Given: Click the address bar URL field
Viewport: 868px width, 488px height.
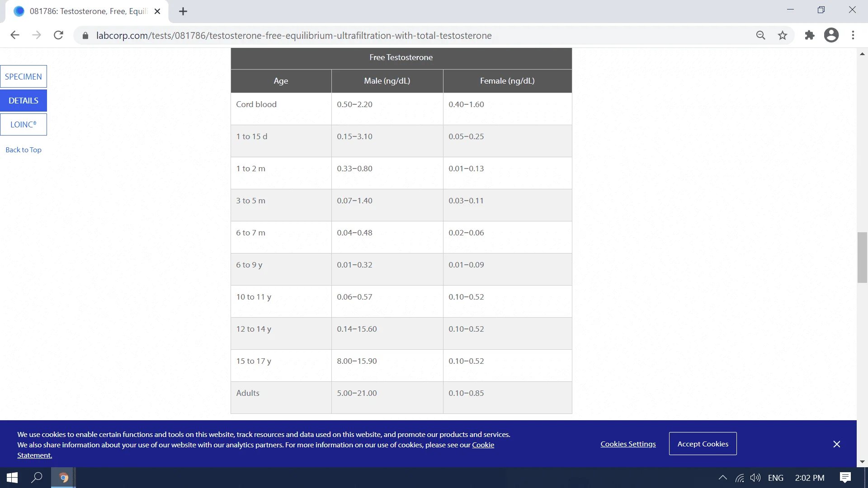Looking at the screenshot, I should tap(294, 35).
